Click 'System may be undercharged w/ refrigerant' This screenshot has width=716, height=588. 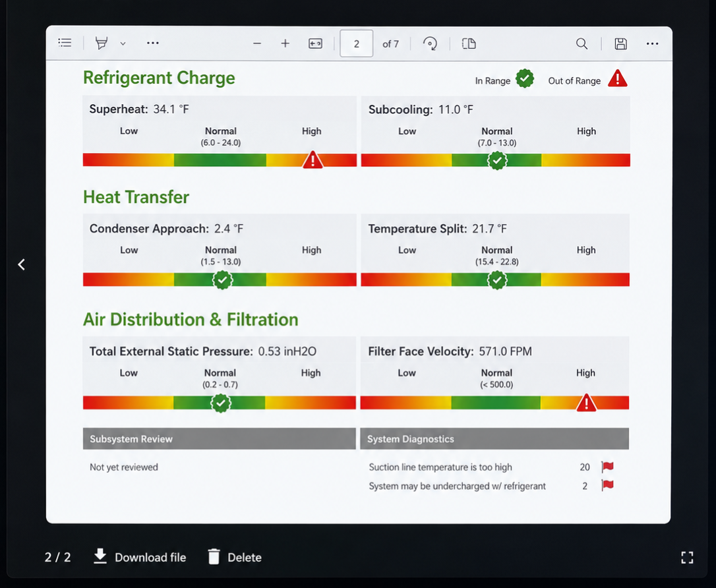pyautogui.click(x=457, y=486)
